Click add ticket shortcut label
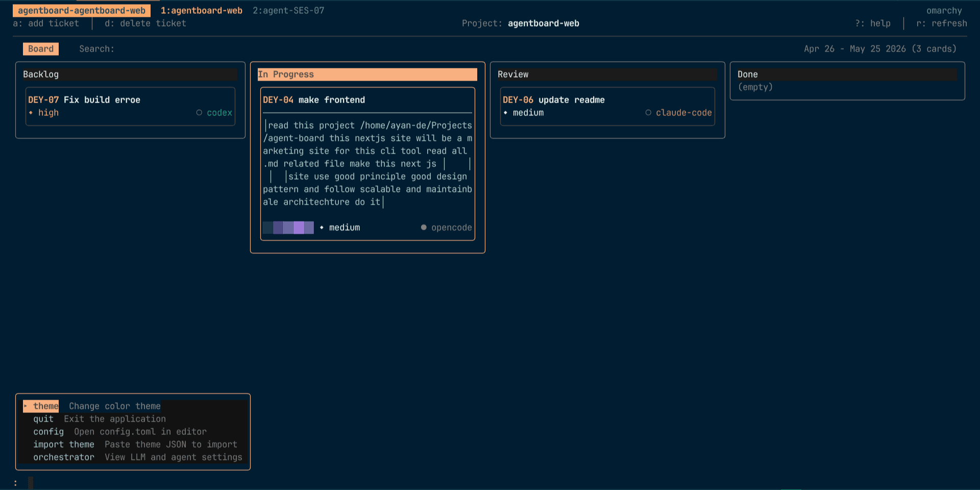Viewport: 980px width, 490px height. (x=46, y=23)
